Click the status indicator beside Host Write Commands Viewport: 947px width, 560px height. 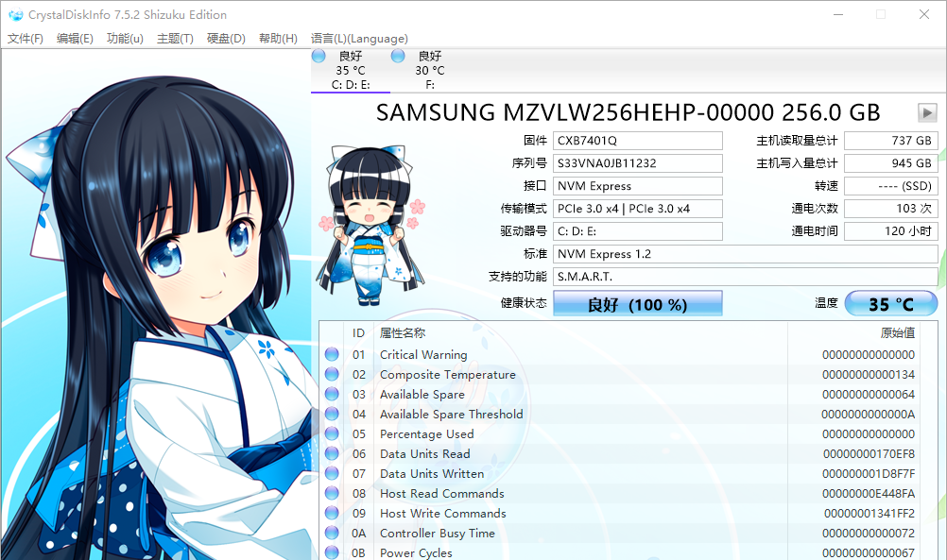[x=331, y=513]
